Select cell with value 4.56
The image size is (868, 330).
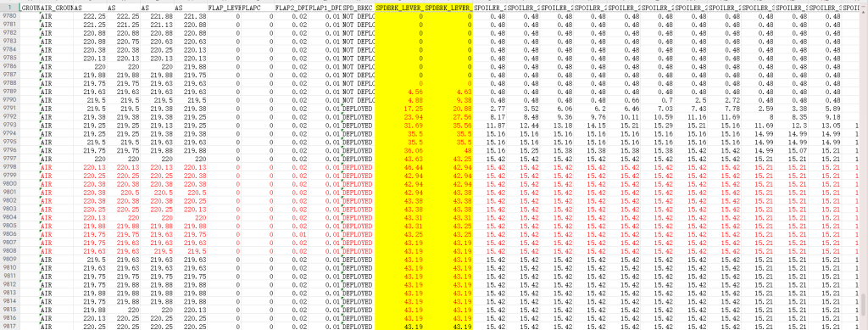(399, 92)
